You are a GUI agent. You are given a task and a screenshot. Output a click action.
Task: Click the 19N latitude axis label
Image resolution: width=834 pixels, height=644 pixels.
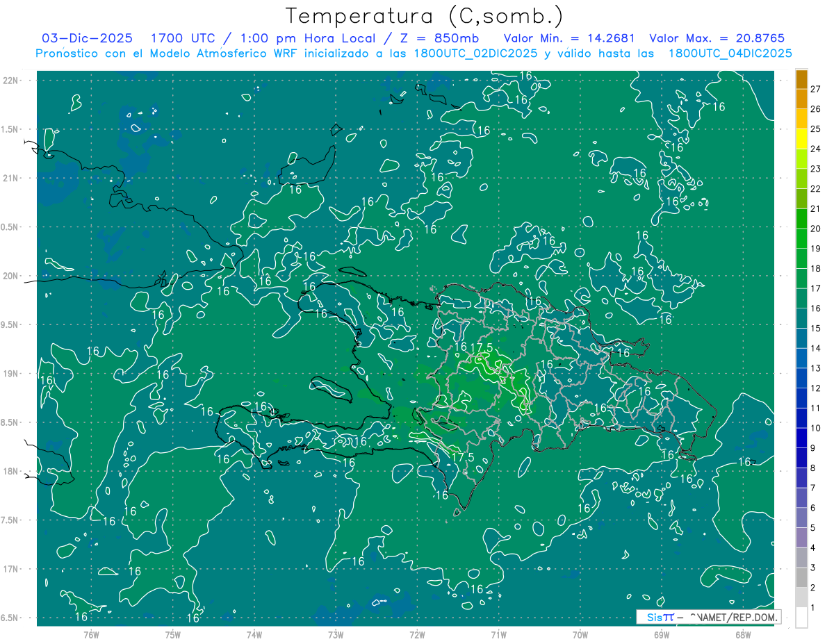tap(10, 374)
